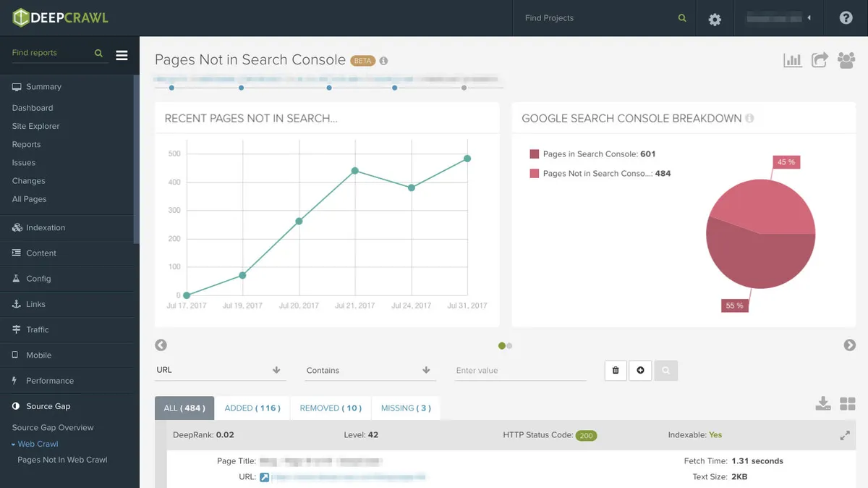Viewport: 868px width, 488px height.
Task: Open Site Explorer in sidebar
Action: [x=35, y=126]
